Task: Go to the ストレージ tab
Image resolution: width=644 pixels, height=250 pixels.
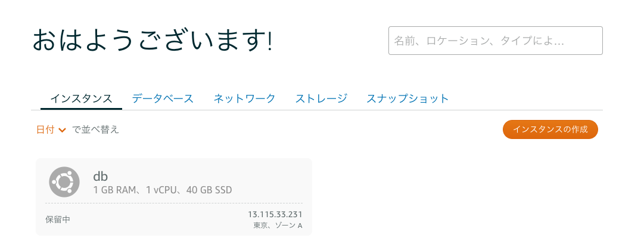Action: [x=321, y=98]
